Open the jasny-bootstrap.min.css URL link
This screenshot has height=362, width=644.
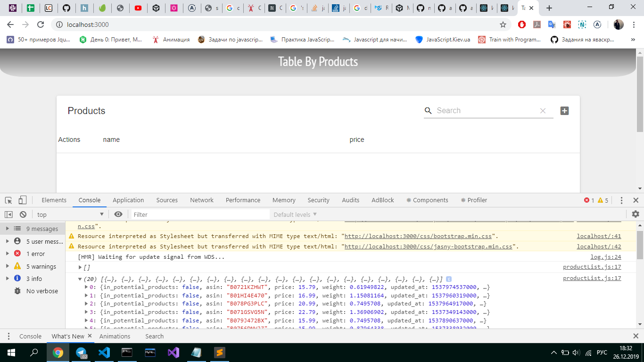(x=429, y=247)
